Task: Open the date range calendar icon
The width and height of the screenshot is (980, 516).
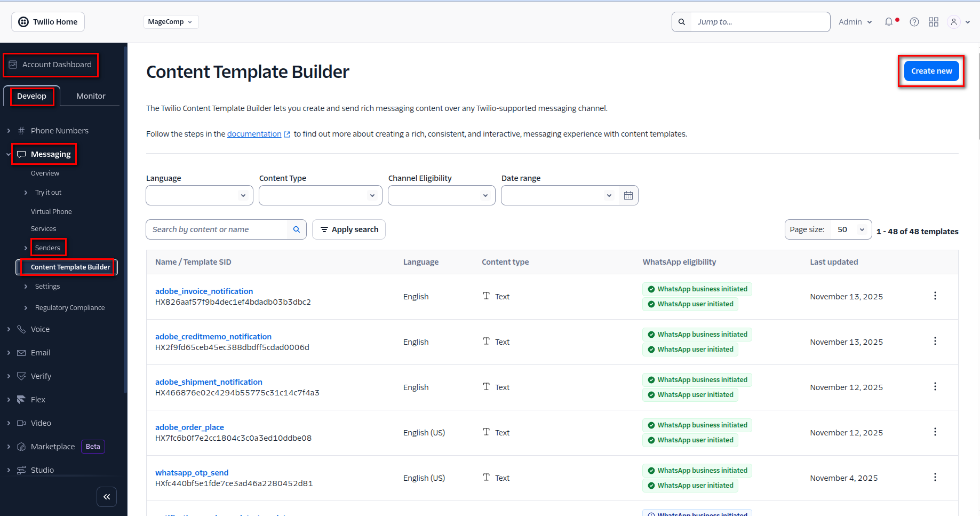Action: (628, 196)
